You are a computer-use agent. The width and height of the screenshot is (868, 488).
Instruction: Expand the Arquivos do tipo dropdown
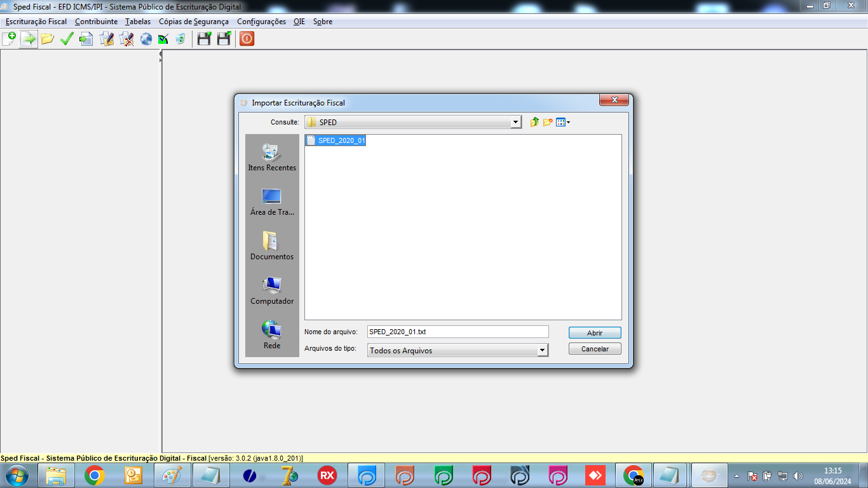point(542,350)
